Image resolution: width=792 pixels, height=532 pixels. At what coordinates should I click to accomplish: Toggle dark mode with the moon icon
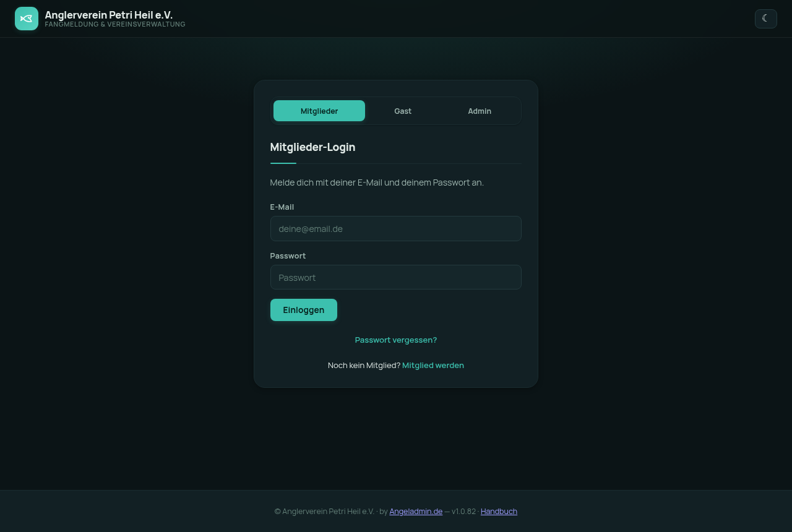point(766,19)
